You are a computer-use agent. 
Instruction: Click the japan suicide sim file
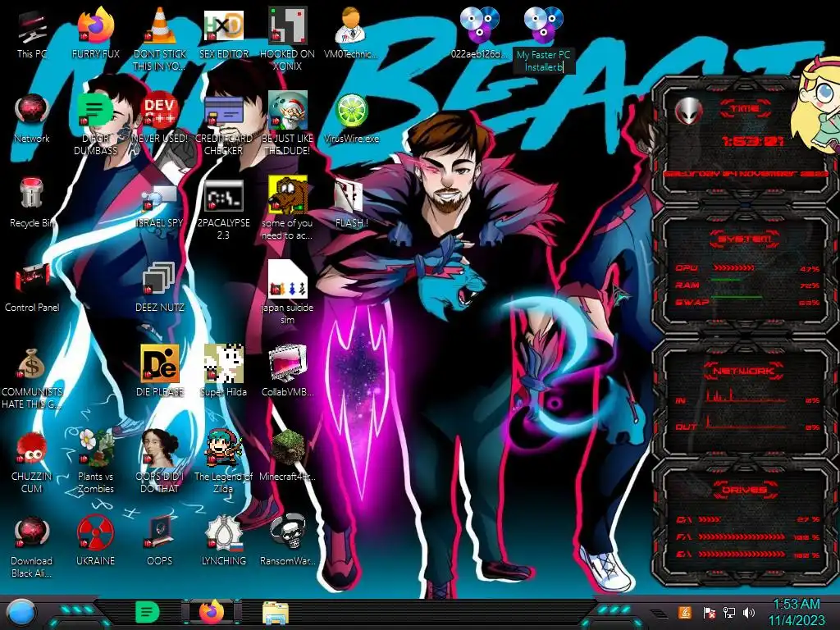[x=287, y=293]
